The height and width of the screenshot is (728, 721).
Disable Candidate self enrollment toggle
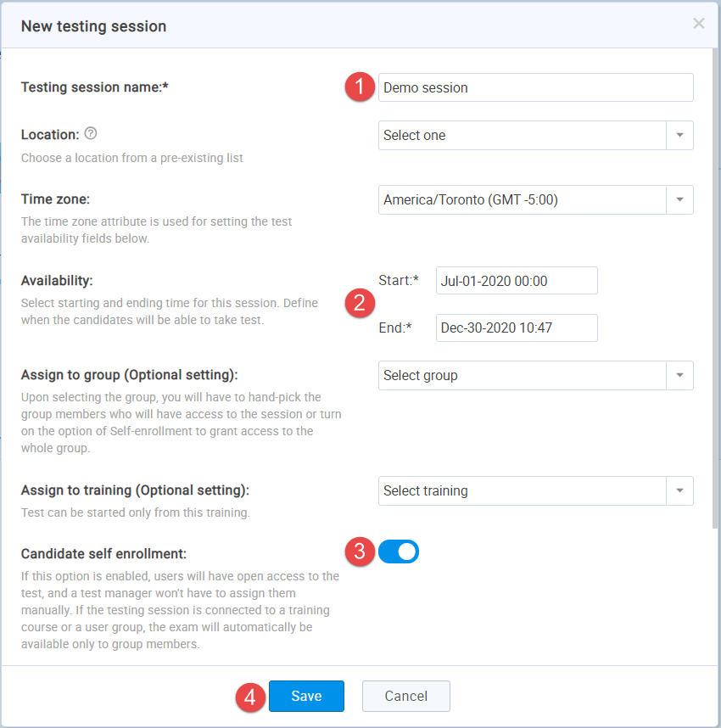click(399, 552)
